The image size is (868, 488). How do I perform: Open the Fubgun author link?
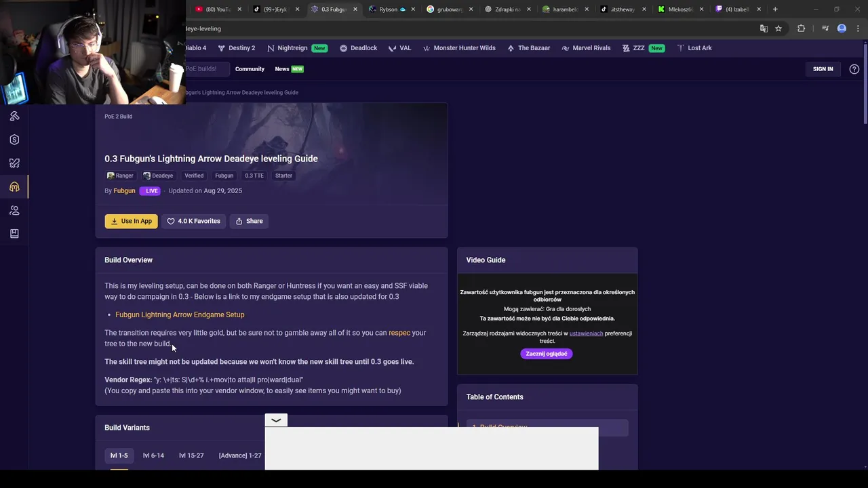pyautogui.click(x=124, y=191)
